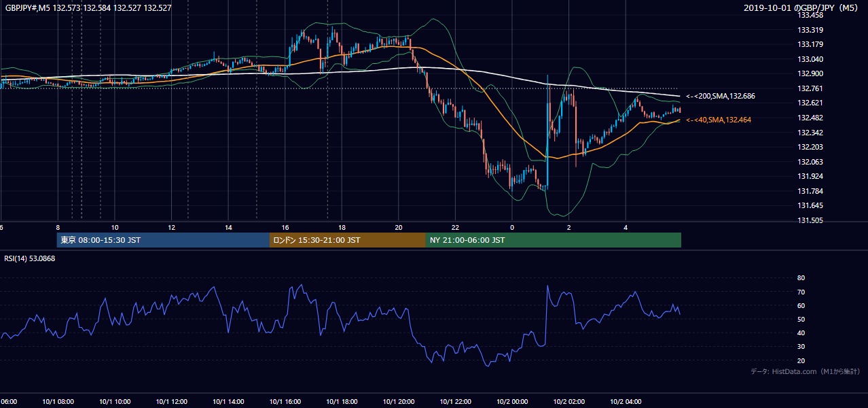Click price axis value 132.063
The width and height of the screenshot is (868, 408).
coord(810,162)
